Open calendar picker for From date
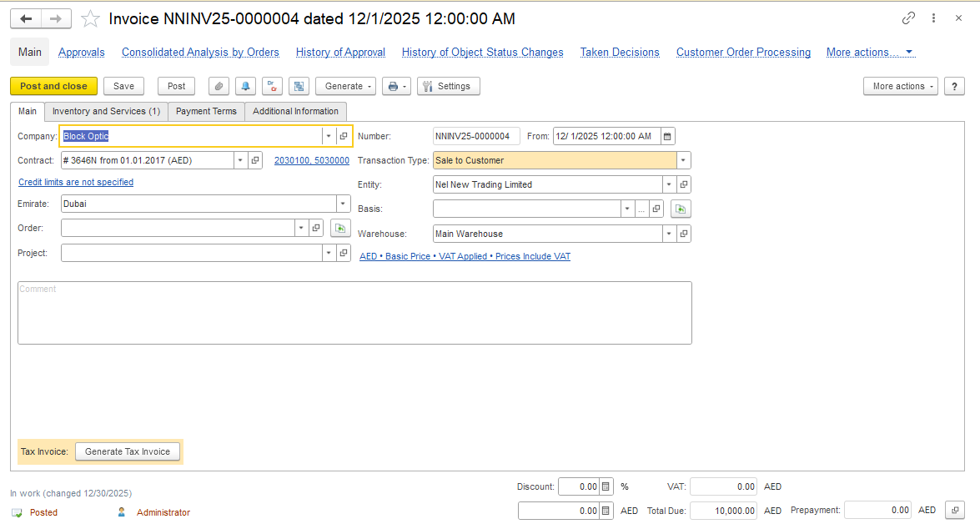Image resolution: width=980 pixels, height=529 pixels. (667, 136)
